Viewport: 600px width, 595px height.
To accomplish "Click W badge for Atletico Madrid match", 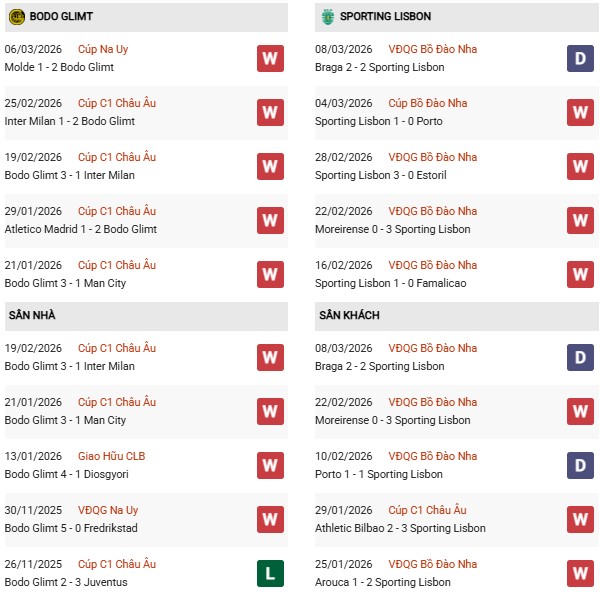I will point(270,220).
